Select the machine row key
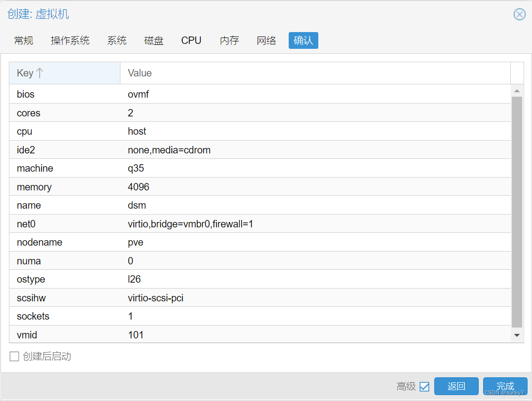The width and height of the screenshot is (532, 401). click(35, 168)
